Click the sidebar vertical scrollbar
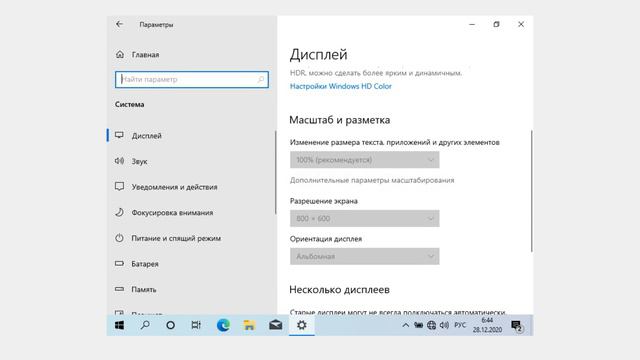The width and height of the screenshot is (640, 360). (276, 172)
